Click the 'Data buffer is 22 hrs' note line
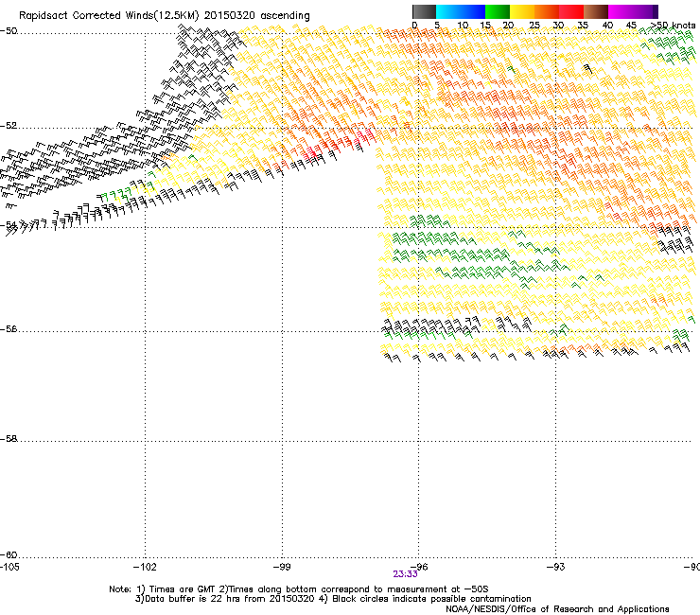The width and height of the screenshot is (700, 615). (x=333, y=599)
